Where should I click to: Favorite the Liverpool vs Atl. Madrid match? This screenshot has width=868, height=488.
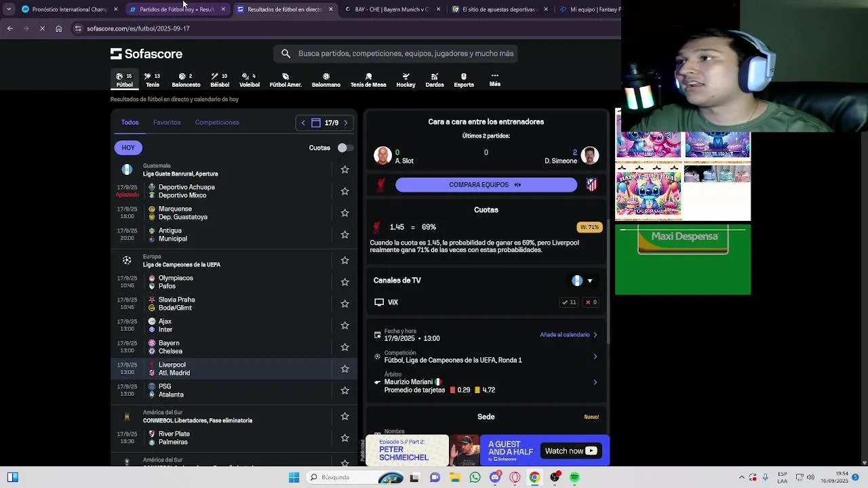point(344,369)
